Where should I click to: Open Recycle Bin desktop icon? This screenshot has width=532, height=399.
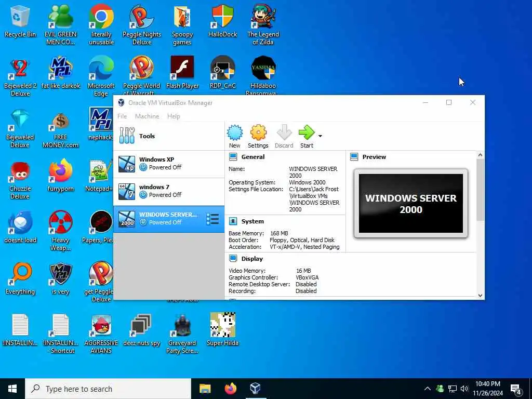(x=20, y=21)
